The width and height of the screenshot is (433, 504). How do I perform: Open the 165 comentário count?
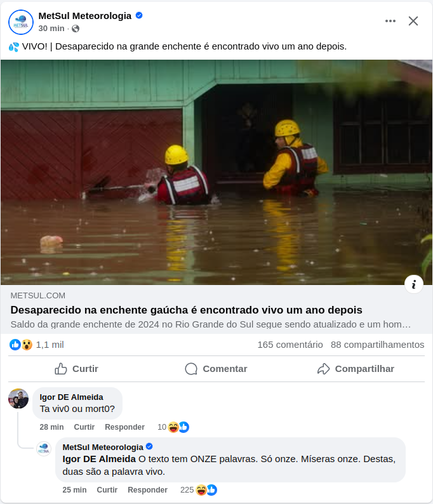[x=290, y=345]
